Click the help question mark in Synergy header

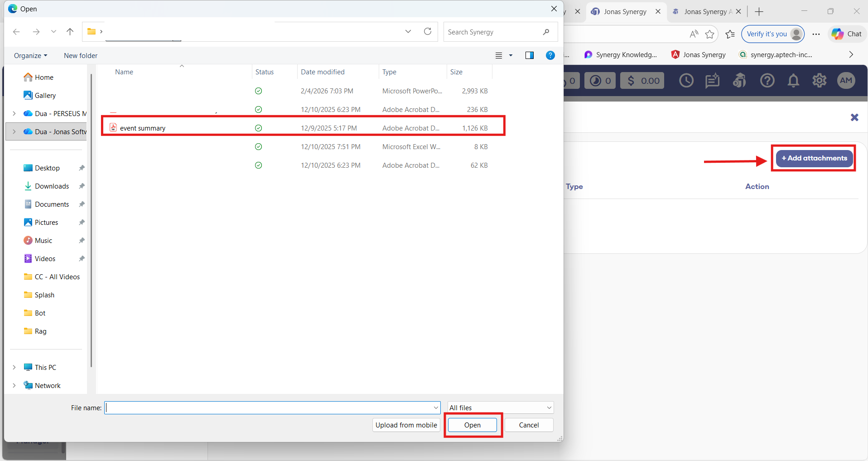[767, 81]
